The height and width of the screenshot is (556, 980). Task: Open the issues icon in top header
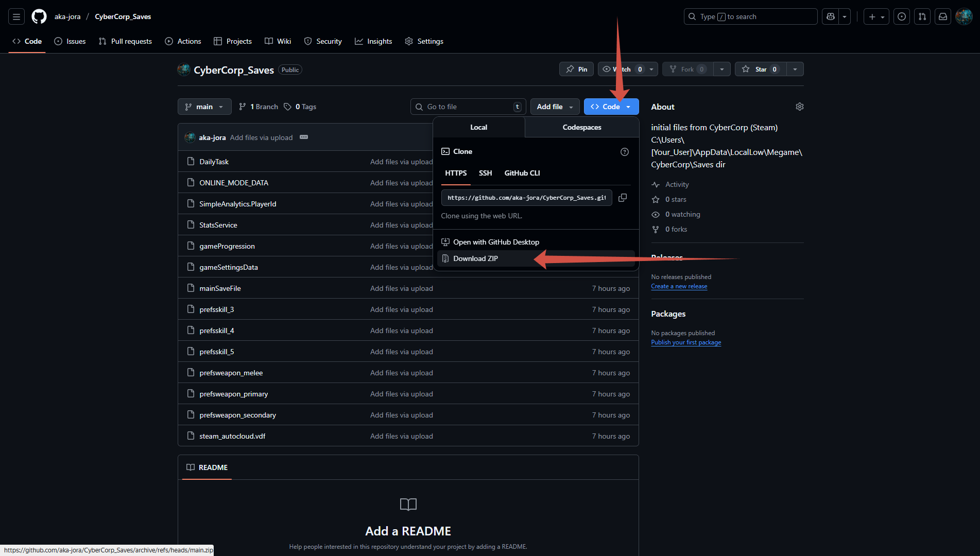(x=902, y=16)
